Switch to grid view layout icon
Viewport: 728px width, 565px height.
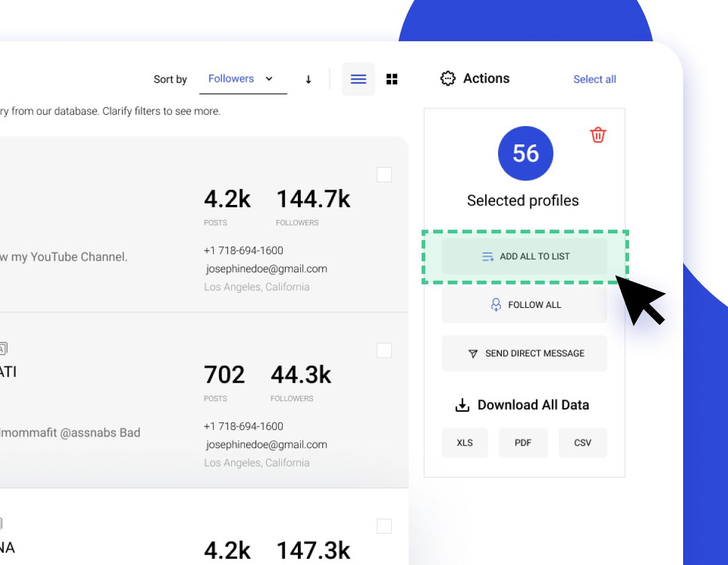tap(392, 79)
